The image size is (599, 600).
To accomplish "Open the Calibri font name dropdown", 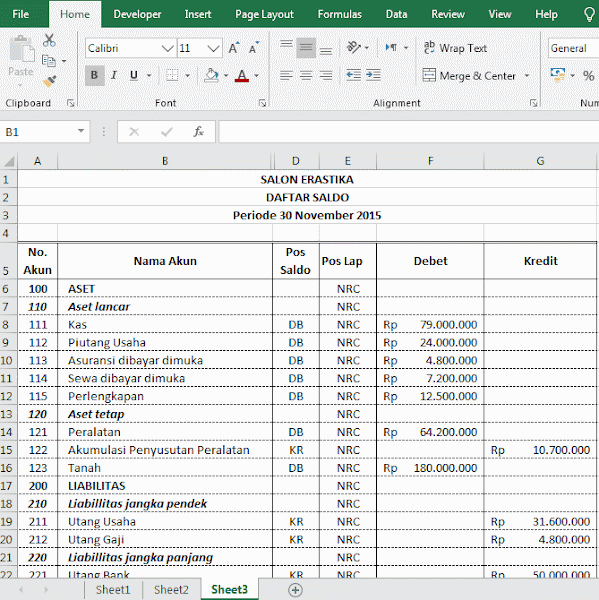I will coord(167,48).
